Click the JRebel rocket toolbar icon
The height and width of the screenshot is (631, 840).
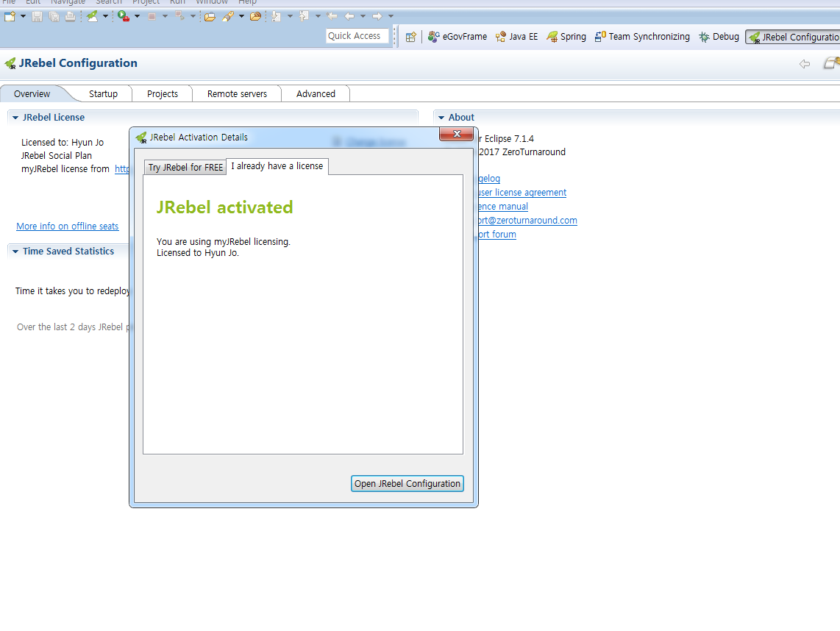click(93, 17)
